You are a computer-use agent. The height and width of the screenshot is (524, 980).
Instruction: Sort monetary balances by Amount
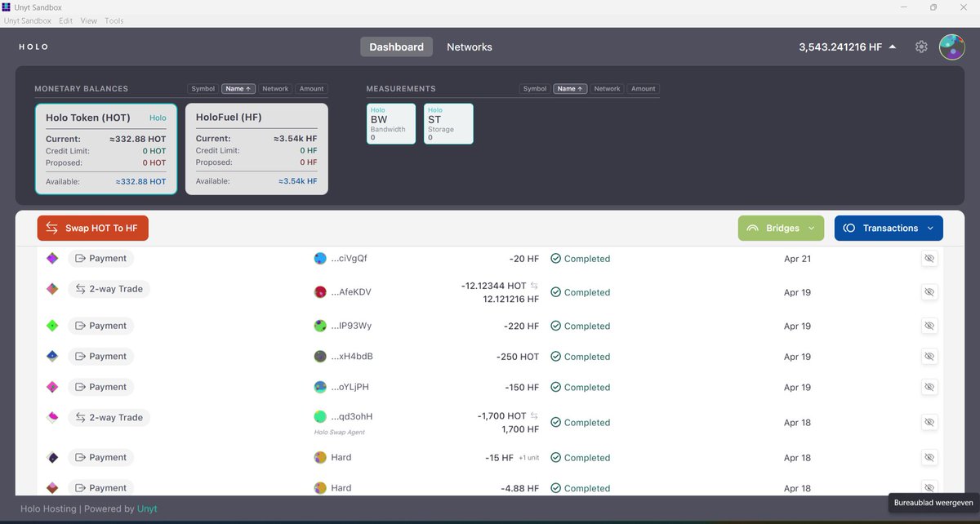coord(311,88)
